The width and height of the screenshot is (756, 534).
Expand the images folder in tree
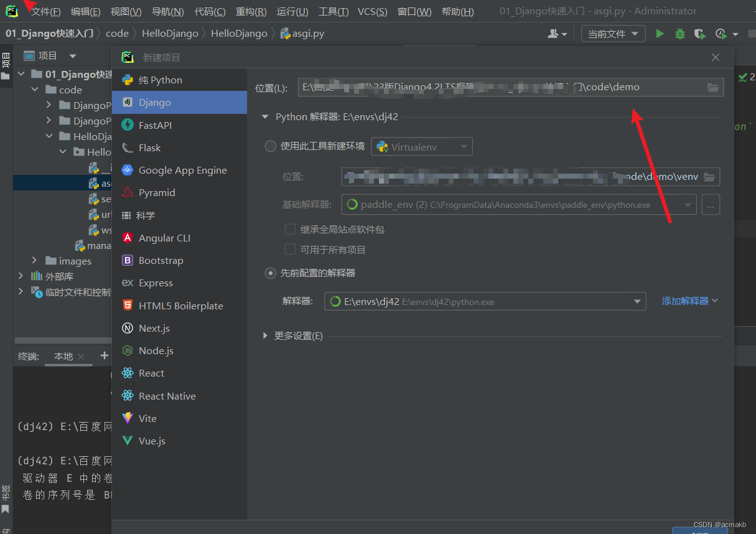pos(35,261)
